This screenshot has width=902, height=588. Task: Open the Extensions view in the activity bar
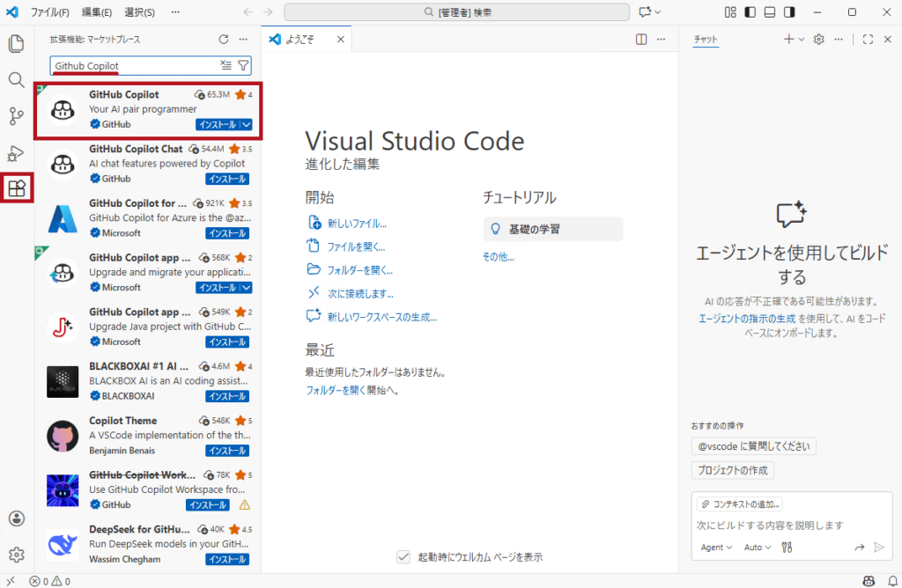16,187
